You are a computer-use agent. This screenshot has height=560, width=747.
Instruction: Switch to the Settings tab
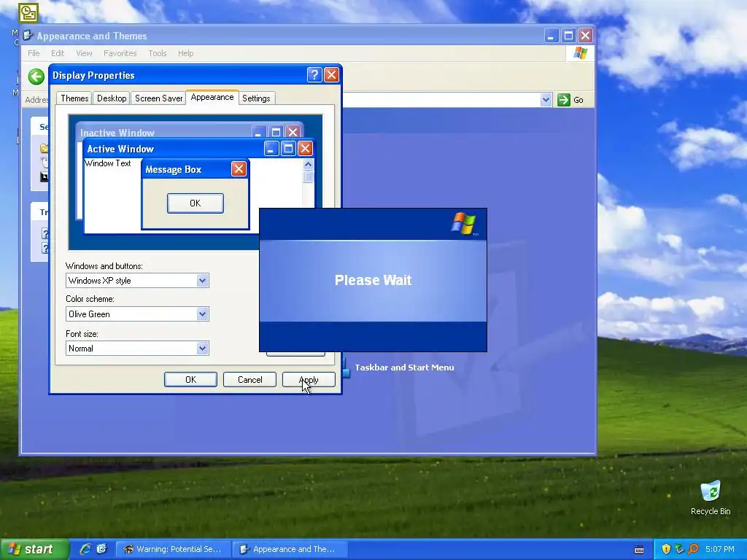(x=256, y=98)
